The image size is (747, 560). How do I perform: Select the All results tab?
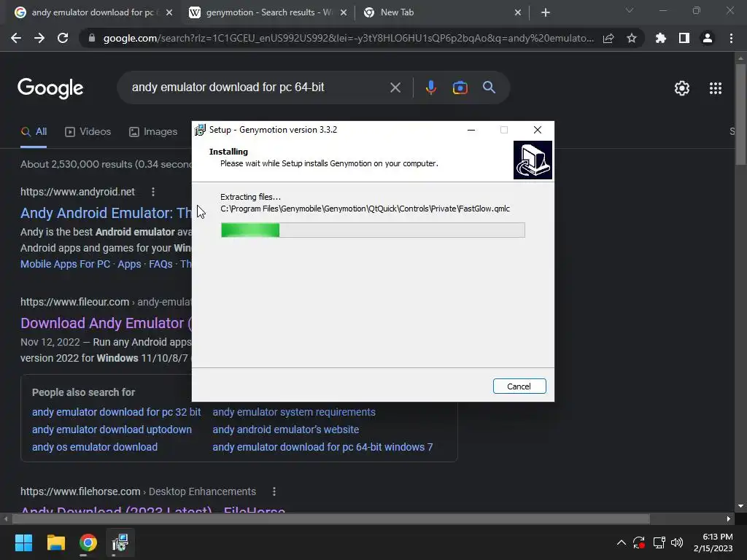(x=34, y=132)
